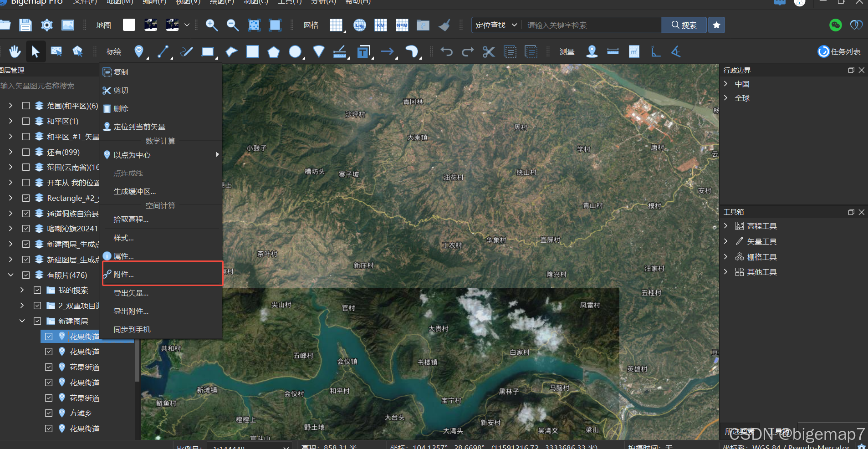The width and height of the screenshot is (868, 449).
Task: Check the 还有(899) layer checkbox
Action: tap(26, 152)
